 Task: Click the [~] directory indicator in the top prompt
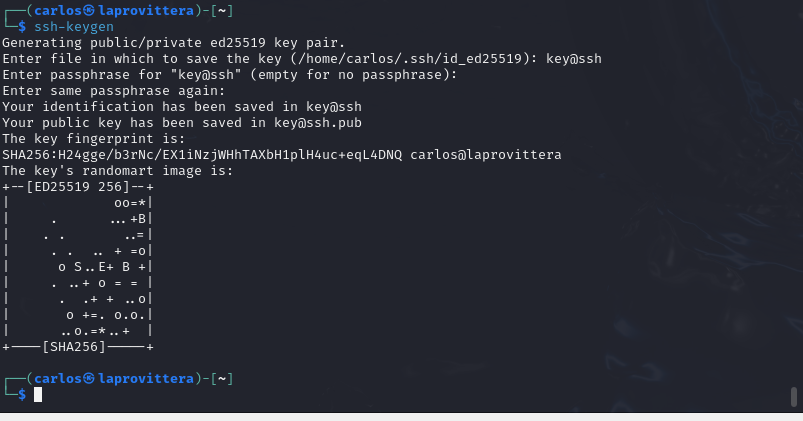point(222,10)
